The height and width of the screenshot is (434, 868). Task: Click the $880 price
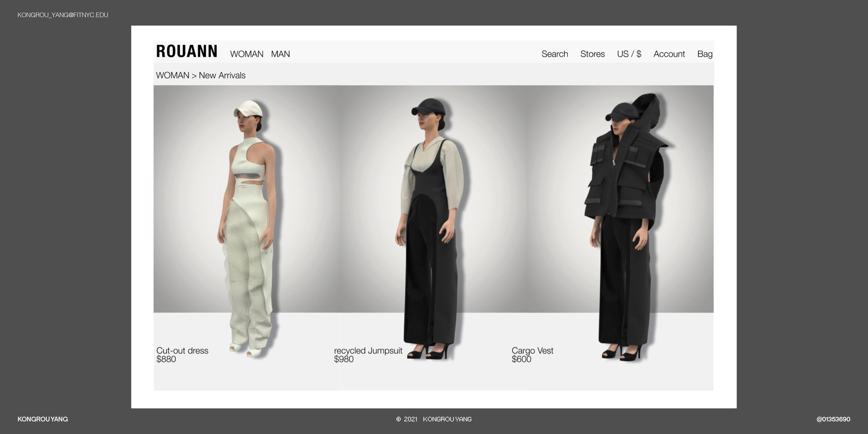tap(166, 359)
